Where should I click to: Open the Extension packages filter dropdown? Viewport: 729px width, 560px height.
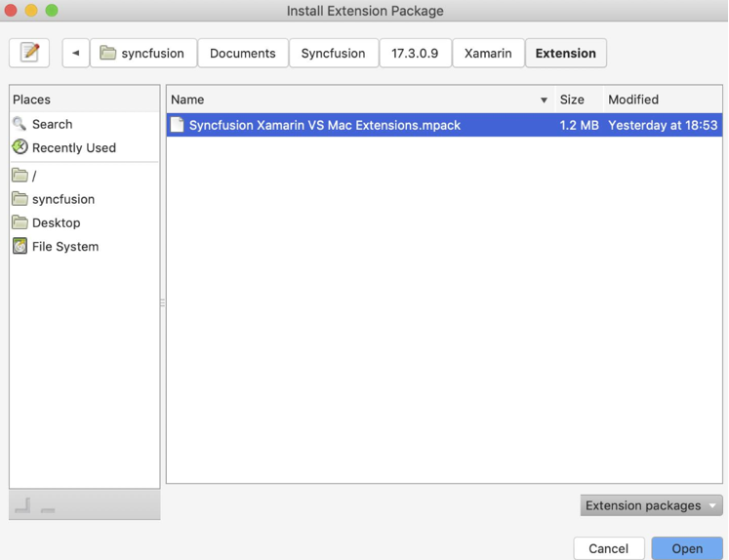[651, 505]
